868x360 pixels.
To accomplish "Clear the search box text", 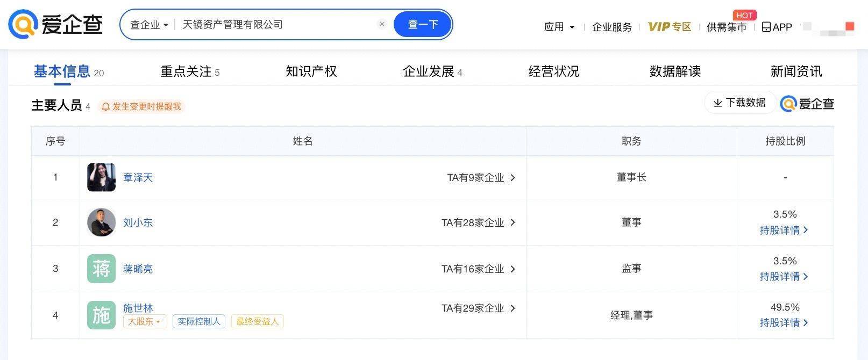I will click(x=382, y=24).
